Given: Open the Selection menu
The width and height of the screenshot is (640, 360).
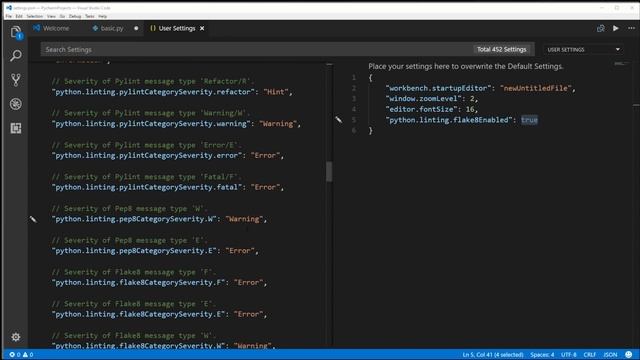Looking at the screenshot, I should click(x=35, y=16).
